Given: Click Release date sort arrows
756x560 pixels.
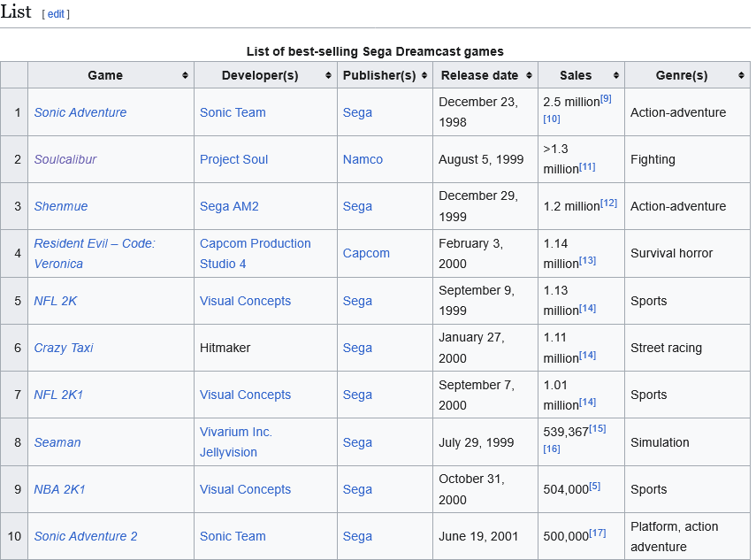Looking at the screenshot, I should click(x=529, y=75).
